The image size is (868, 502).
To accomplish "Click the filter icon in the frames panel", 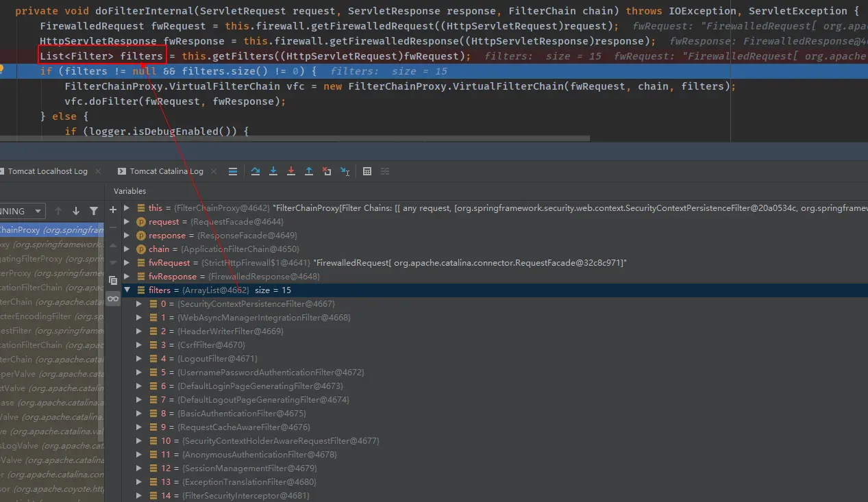I will 95,211.
